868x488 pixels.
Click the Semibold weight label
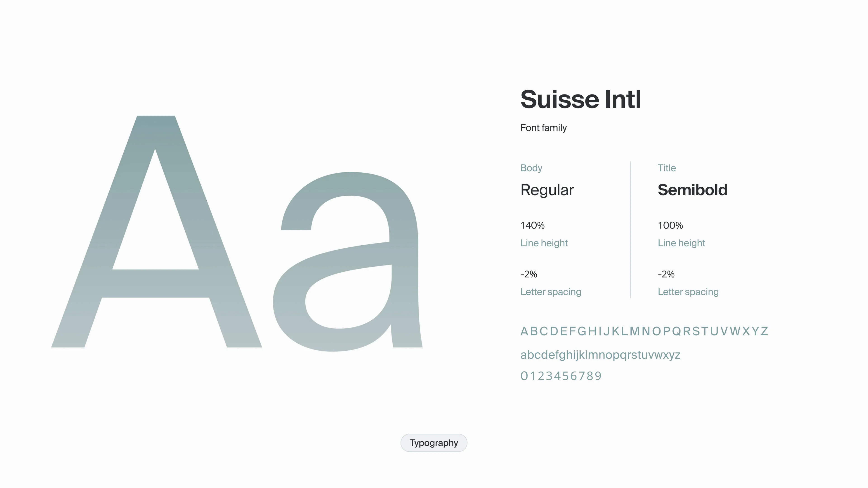coord(692,190)
